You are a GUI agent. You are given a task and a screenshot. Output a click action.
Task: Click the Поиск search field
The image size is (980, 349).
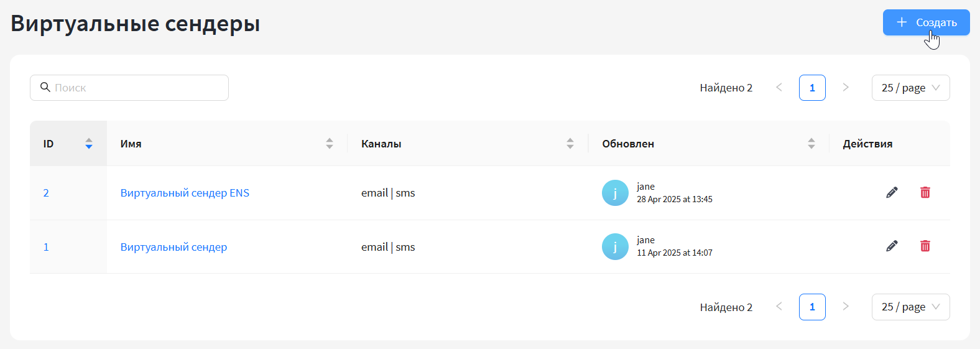click(137, 88)
